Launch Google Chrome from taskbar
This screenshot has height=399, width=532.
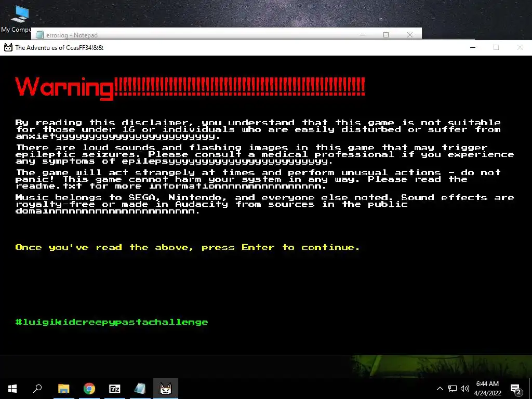[89, 389]
